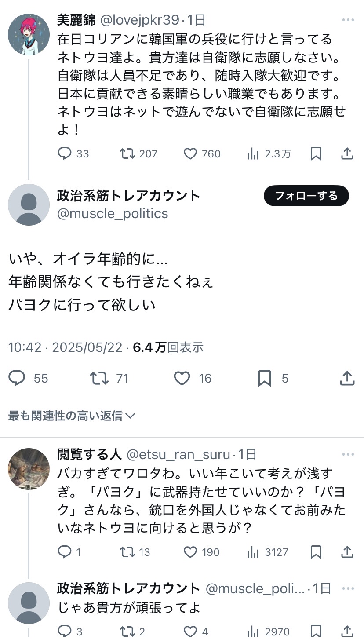Reply to the main muscle_politics post
The image size is (364, 639).
coord(17,378)
